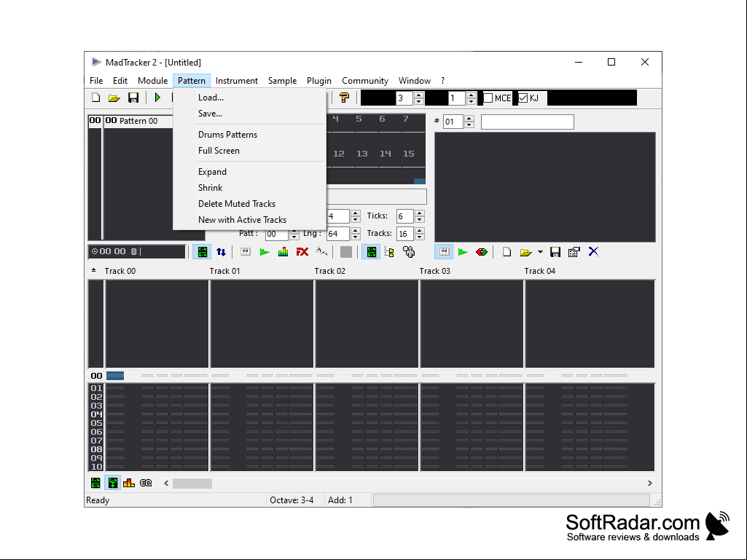Click the horizontal scrollbar thumb
Viewport: 747px width, 560px height.
pyautogui.click(x=192, y=484)
